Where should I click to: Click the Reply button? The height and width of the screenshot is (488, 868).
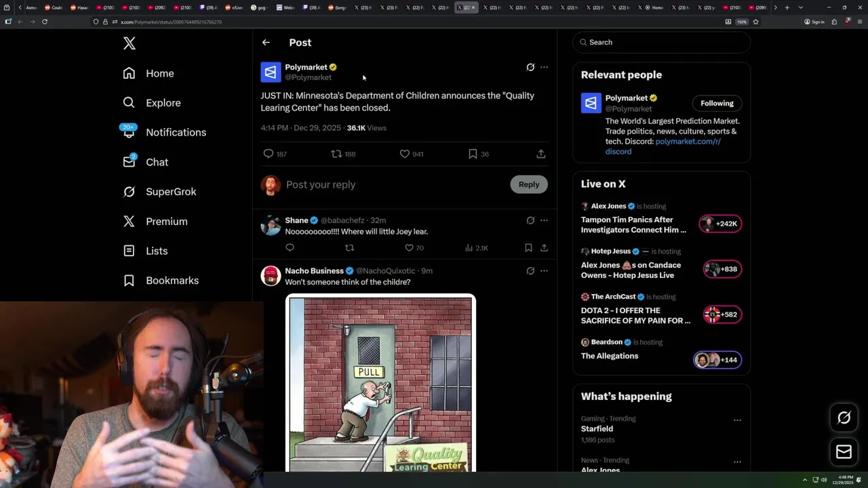coord(529,184)
